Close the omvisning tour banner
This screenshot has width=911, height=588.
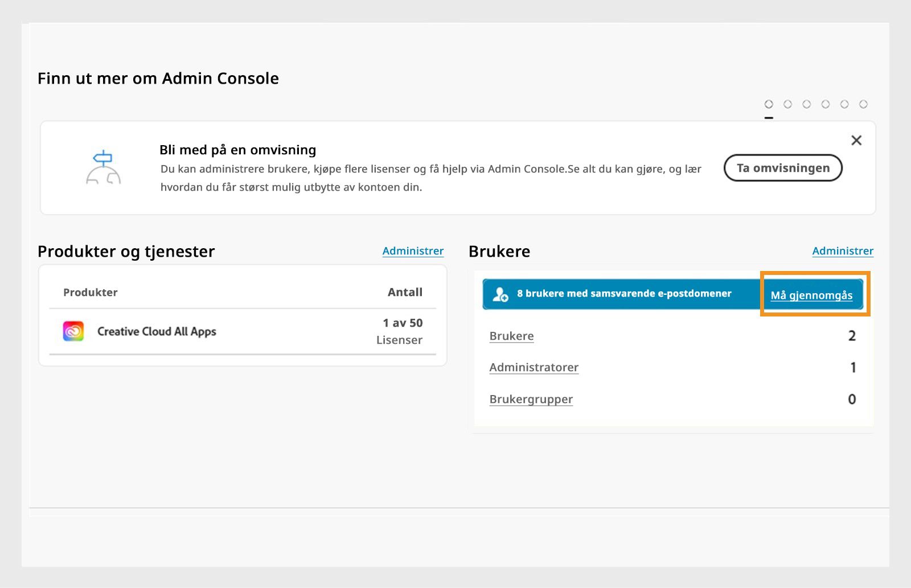click(x=856, y=140)
